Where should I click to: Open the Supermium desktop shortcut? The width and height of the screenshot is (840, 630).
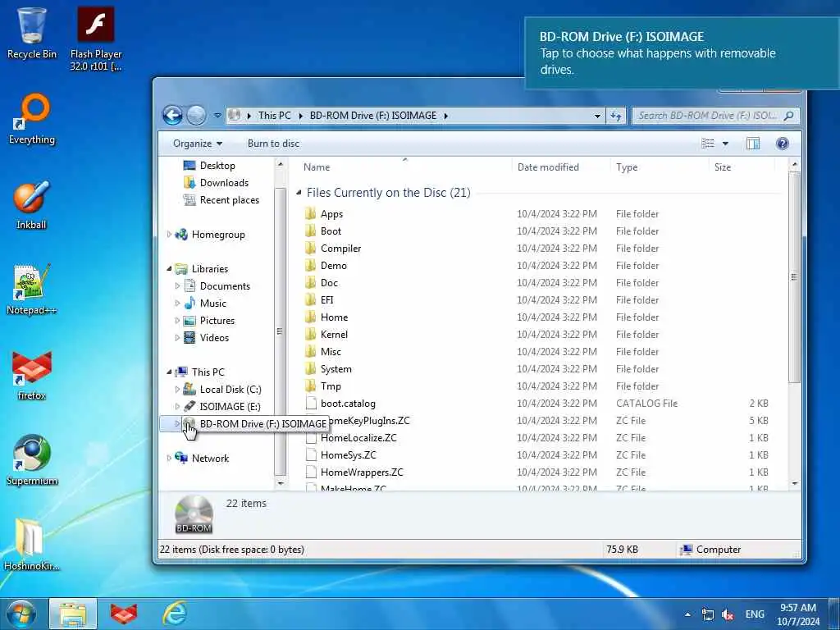pos(32,461)
